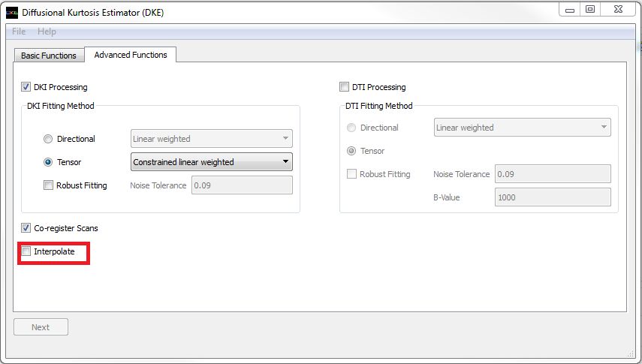This screenshot has width=642, height=364.
Task: Click the DKI Noise Tolerance field
Action: pyautogui.click(x=241, y=185)
